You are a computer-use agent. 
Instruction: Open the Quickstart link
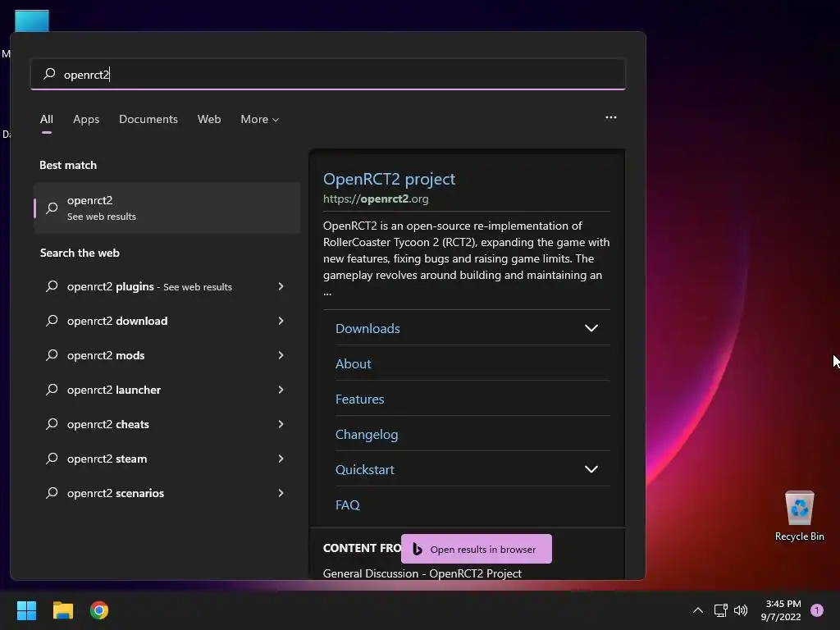364,470
